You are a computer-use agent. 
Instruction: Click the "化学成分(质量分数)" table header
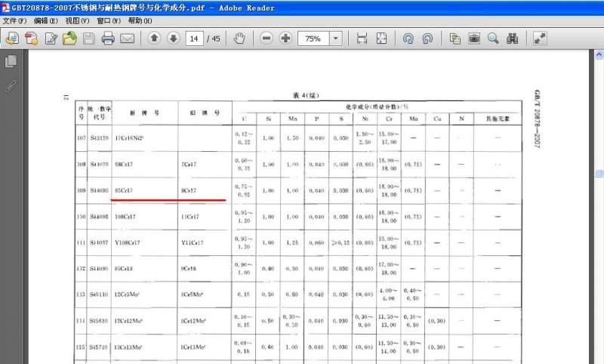pyautogui.click(x=377, y=106)
